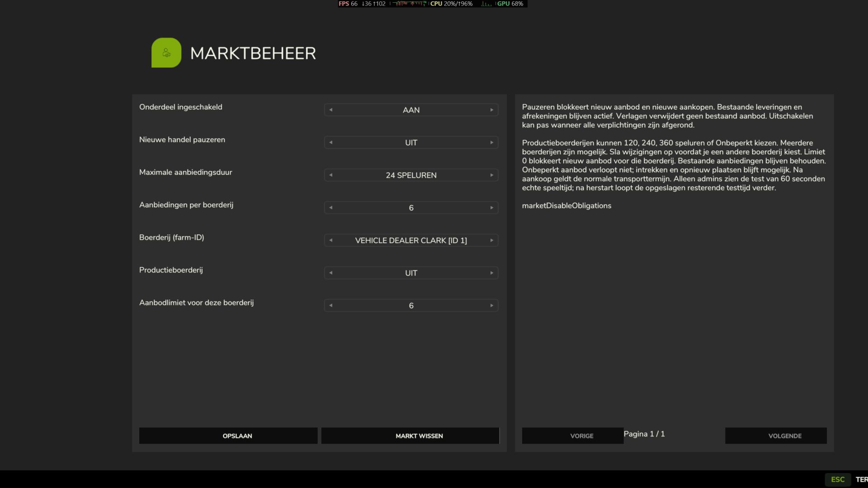Click left arrow of Onderdeel ingeschakeld
Viewport: 868px width, 488px height.
[331, 110]
